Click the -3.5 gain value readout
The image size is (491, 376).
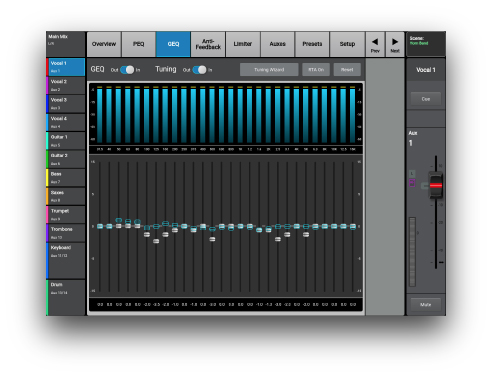156,304
